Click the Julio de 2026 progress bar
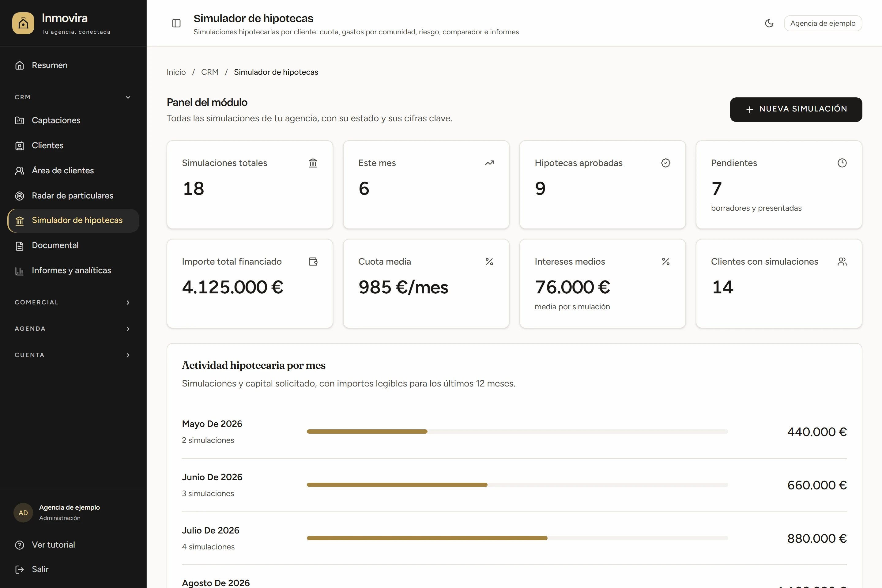 [x=517, y=538]
